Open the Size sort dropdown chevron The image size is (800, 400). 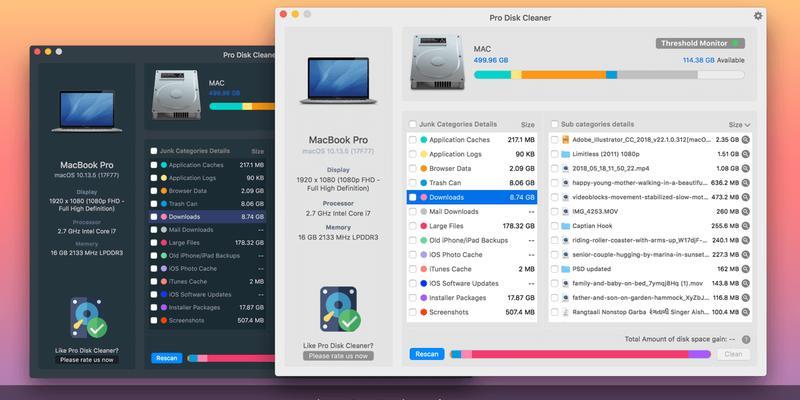point(747,124)
